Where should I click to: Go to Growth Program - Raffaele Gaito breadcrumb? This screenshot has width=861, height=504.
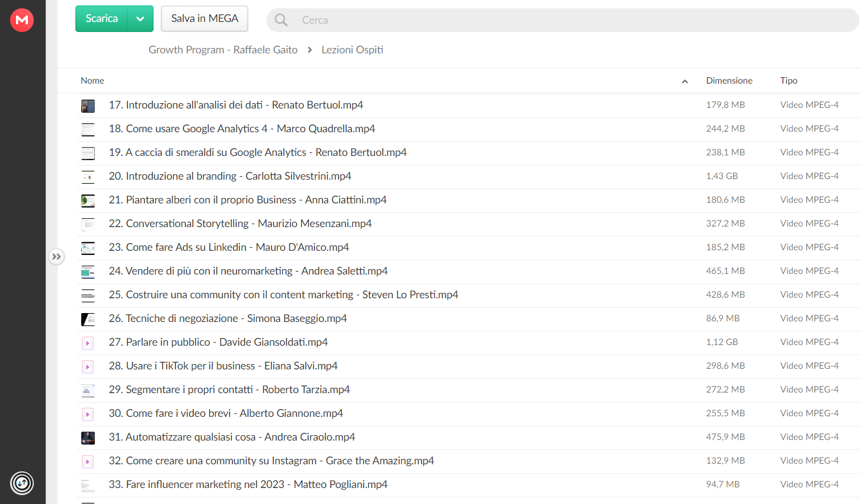pos(223,50)
